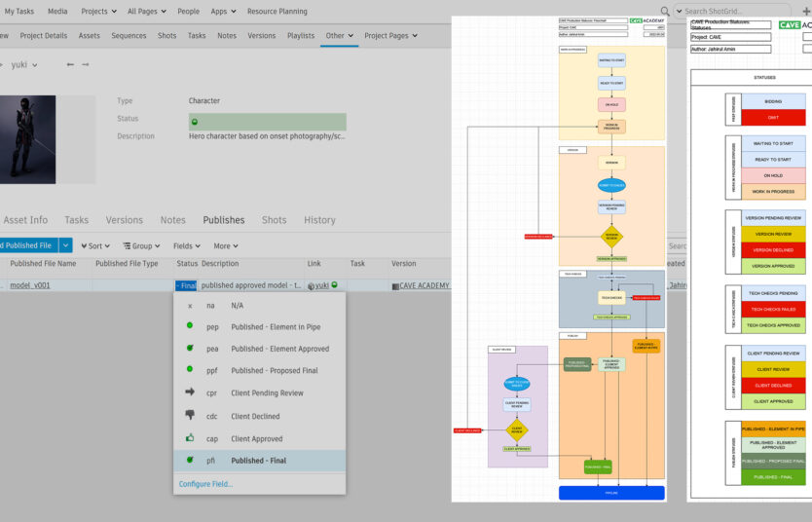This screenshot has height=522, width=812.
Task: Expand the Other navigation dropdown
Action: tap(339, 36)
